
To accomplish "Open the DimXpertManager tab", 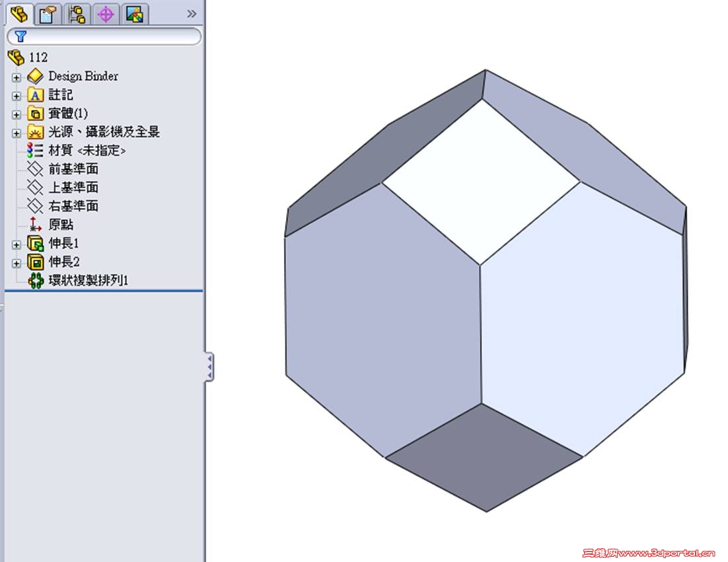I will [106, 14].
